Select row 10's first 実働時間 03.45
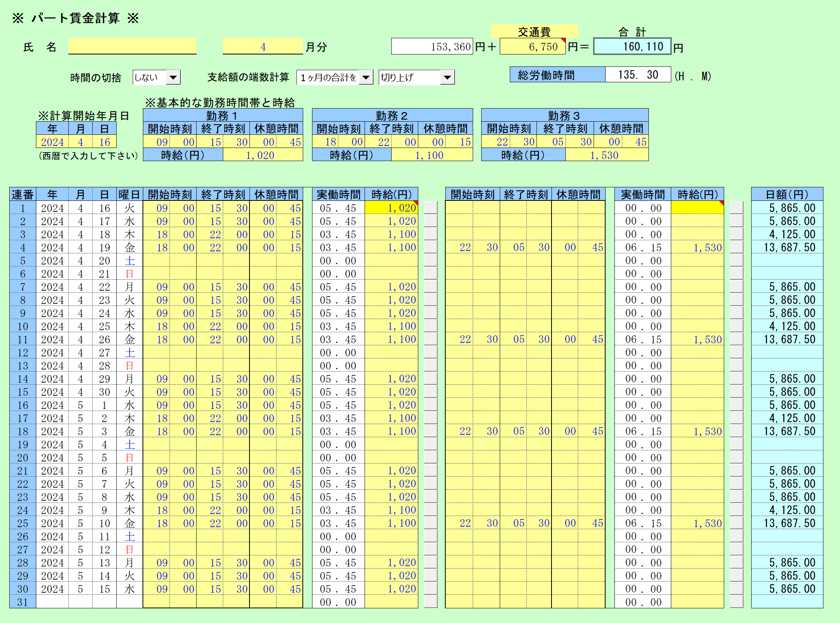This screenshot has height=623, width=840. [x=338, y=326]
